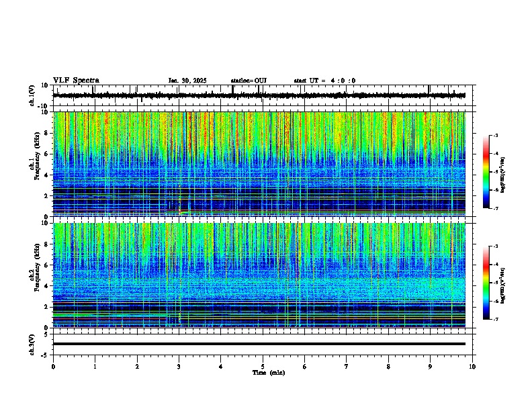Click the "6" kHz tick of ch.1 spectrogram
This screenshot has height=411, width=532.
click(47, 154)
